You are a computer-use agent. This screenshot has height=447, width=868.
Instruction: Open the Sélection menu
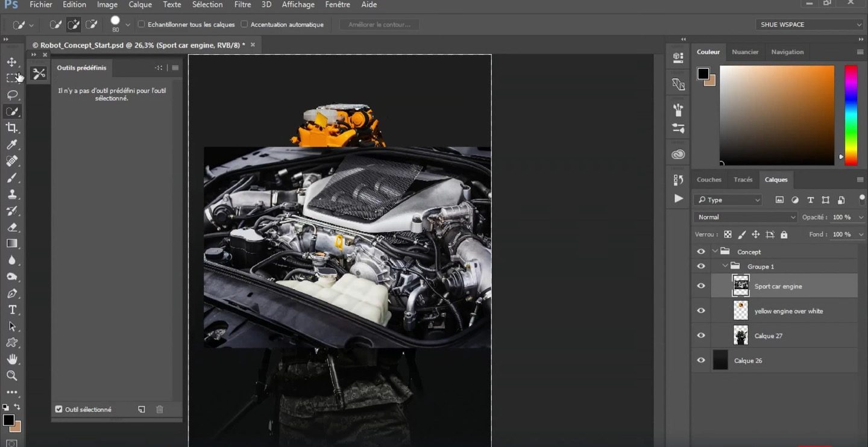207,5
